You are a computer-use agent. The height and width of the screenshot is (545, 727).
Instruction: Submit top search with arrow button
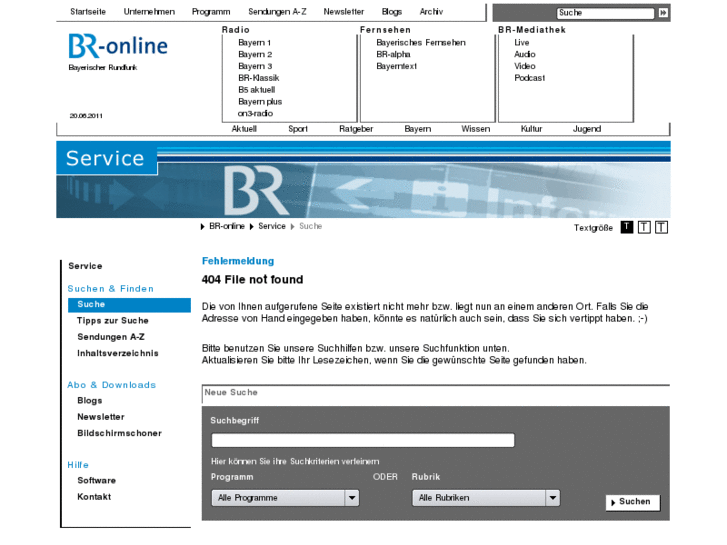[663, 13]
